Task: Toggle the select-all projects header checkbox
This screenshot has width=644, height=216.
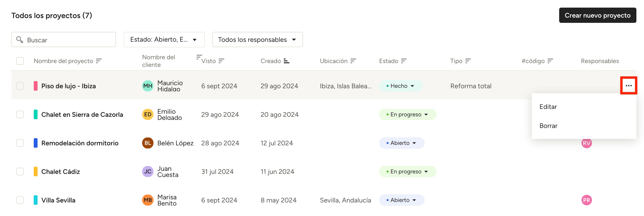Action: 20,61
